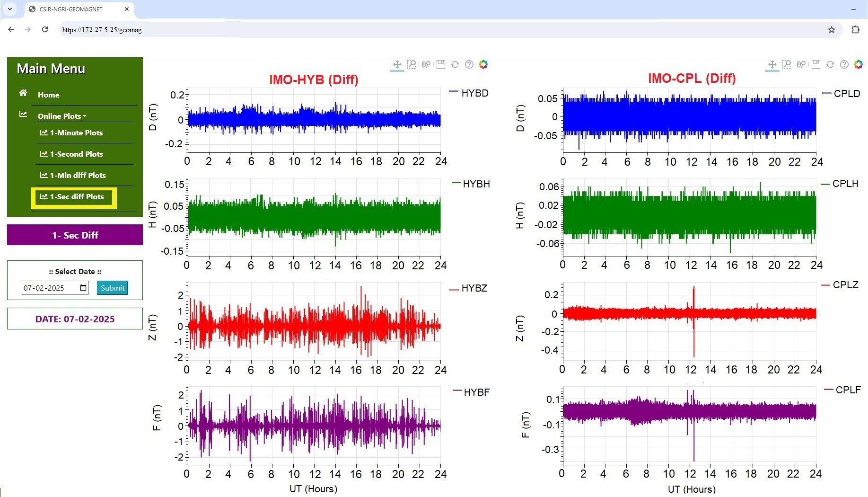
Task: Open the 1-Minute Plots menu item
Action: click(x=76, y=133)
